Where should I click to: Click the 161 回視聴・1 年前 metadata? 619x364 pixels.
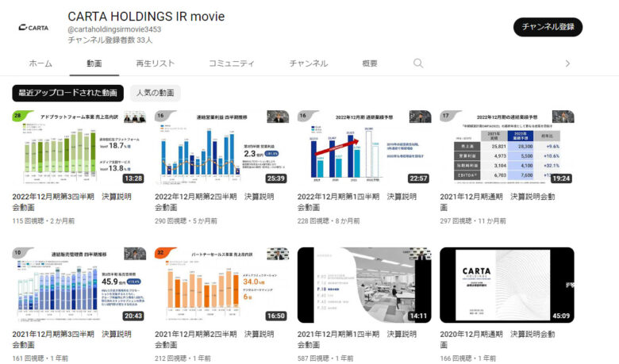pyautogui.click(x=40, y=358)
